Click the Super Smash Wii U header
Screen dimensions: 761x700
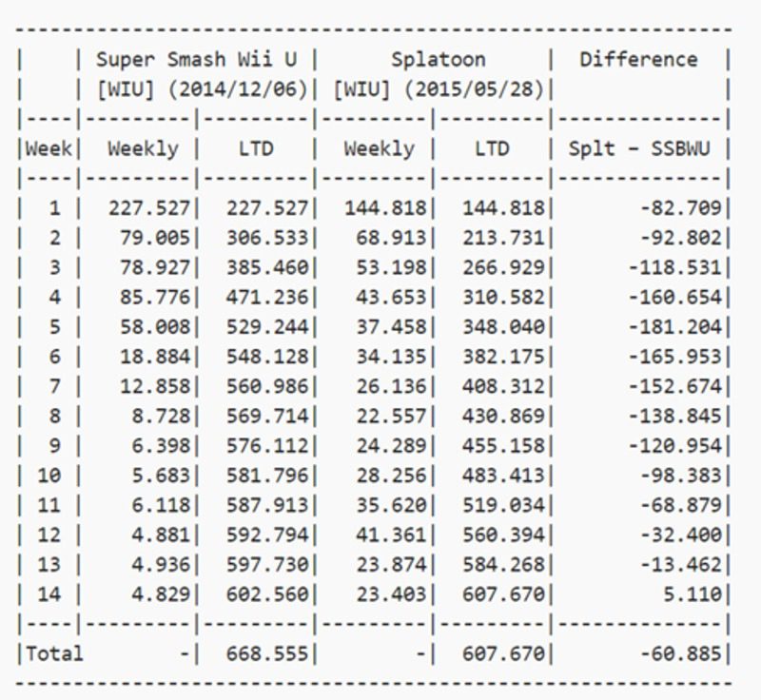[x=196, y=59]
